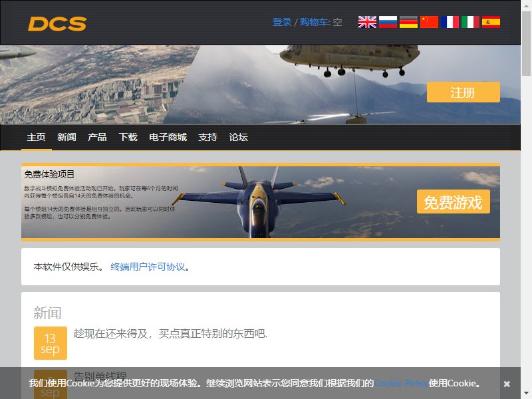Go to the 主页 home tab

(37, 137)
